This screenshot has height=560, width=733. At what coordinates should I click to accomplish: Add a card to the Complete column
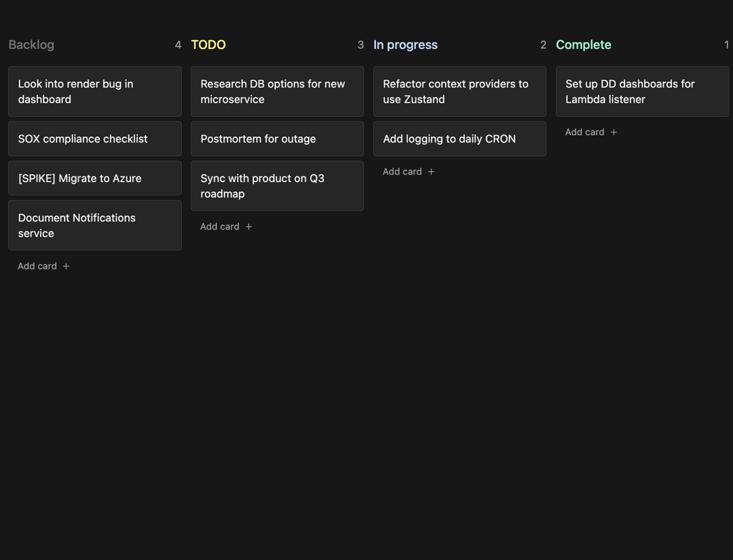591,132
